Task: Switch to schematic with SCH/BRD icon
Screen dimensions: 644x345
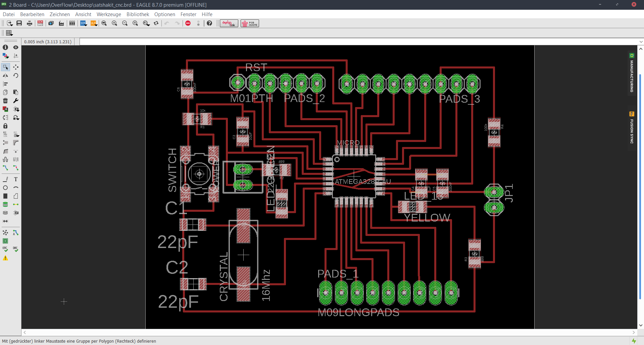Action: 40,23
